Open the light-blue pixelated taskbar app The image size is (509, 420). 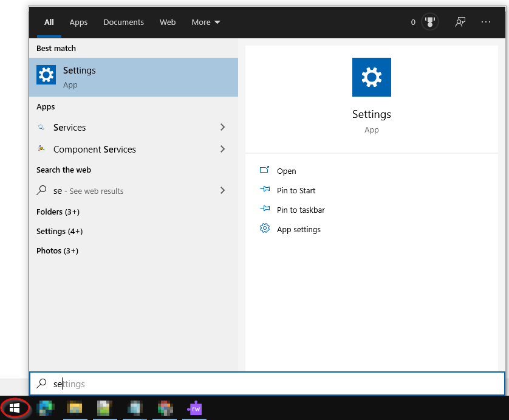[x=135, y=408]
